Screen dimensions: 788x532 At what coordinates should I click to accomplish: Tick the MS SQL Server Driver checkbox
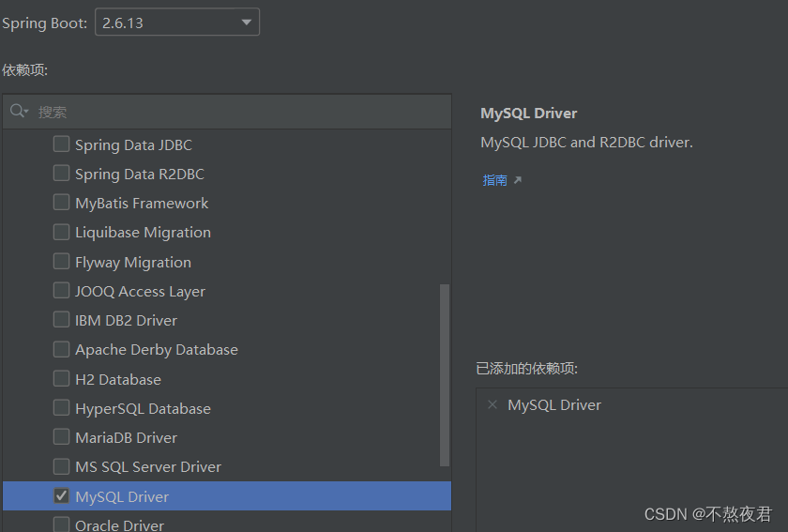(x=61, y=466)
